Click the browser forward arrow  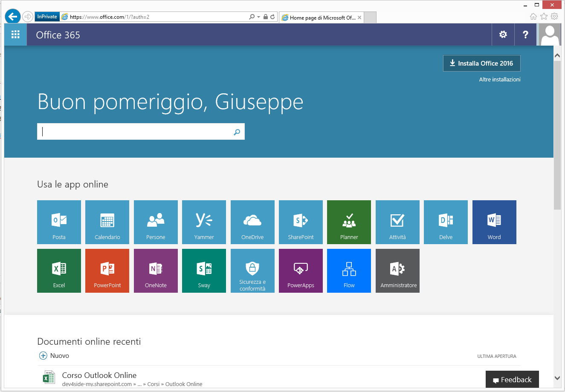click(x=28, y=17)
